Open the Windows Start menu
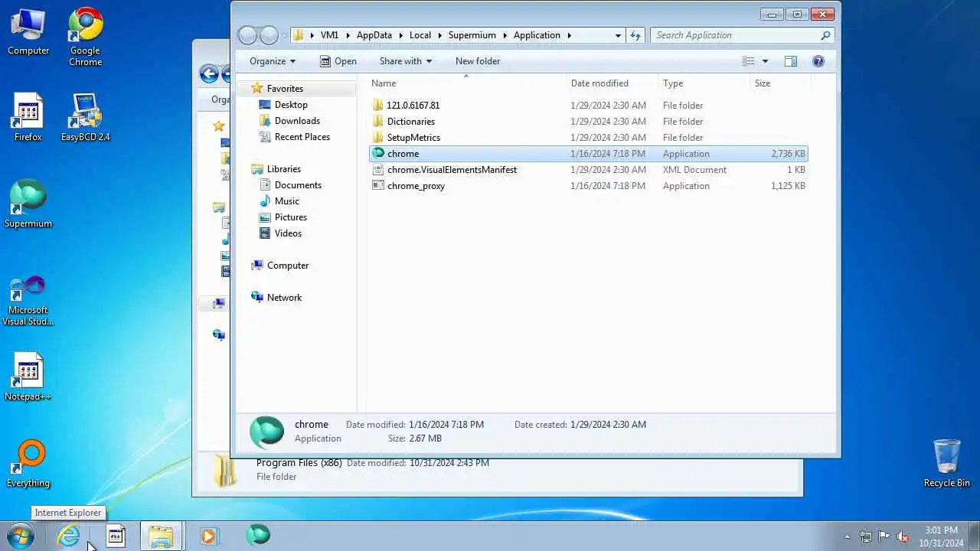This screenshot has width=980, height=551. point(20,536)
